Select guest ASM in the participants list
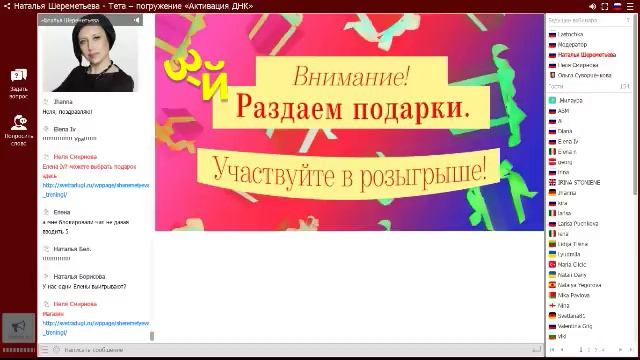Screen dimensions: 640x360 [563, 111]
